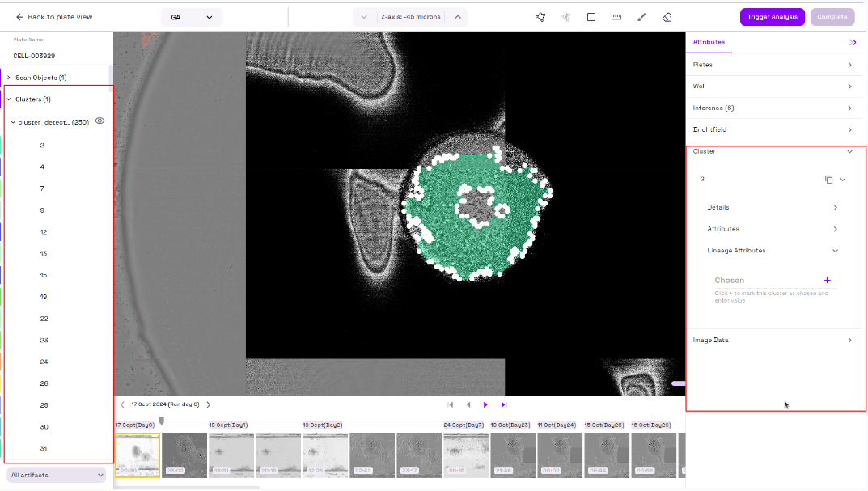Image resolution: width=868 pixels, height=491 pixels.
Task: Collapse the Attributes side panel with double-arrow icon
Action: click(x=853, y=42)
